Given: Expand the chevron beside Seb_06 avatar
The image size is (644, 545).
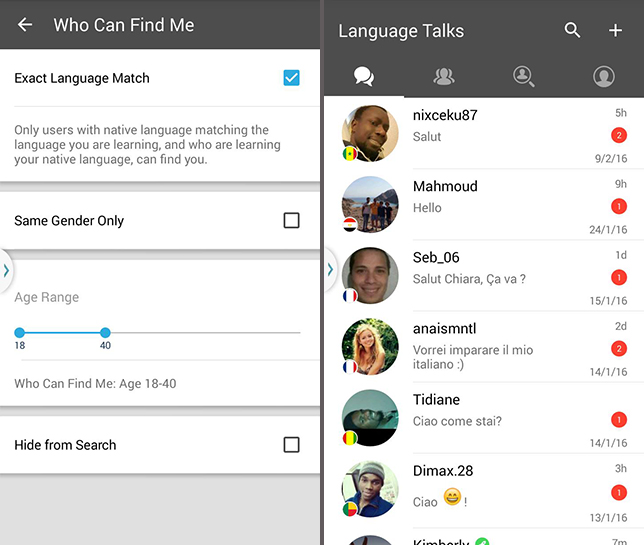Looking at the screenshot, I should (x=330, y=269).
